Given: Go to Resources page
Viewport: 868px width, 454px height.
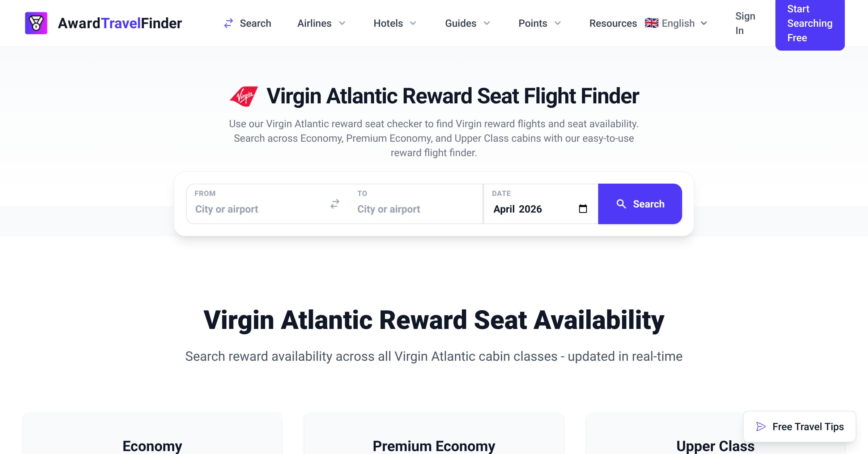Looking at the screenshot, I should 613,23.
